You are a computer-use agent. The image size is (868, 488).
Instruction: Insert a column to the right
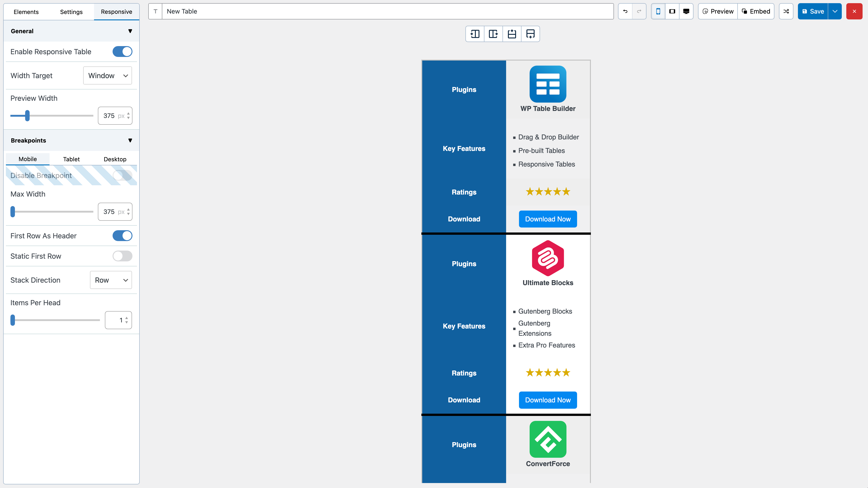click(493, 34)
